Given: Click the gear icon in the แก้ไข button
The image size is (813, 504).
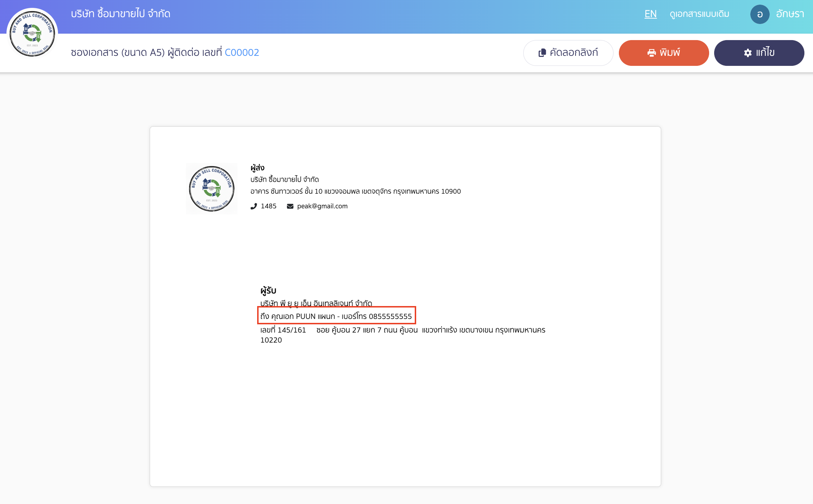Looking at the screenshot, I should point(747,53).
